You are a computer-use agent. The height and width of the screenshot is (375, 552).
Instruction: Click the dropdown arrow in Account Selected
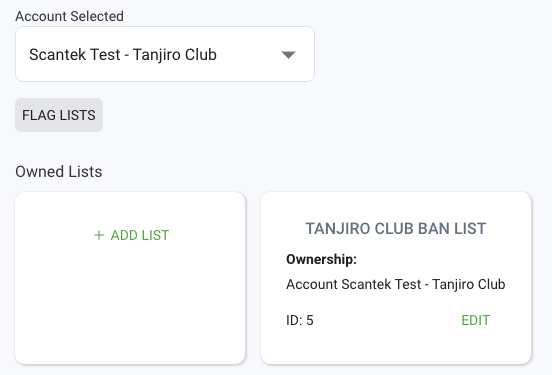click(x=288, y=55)
